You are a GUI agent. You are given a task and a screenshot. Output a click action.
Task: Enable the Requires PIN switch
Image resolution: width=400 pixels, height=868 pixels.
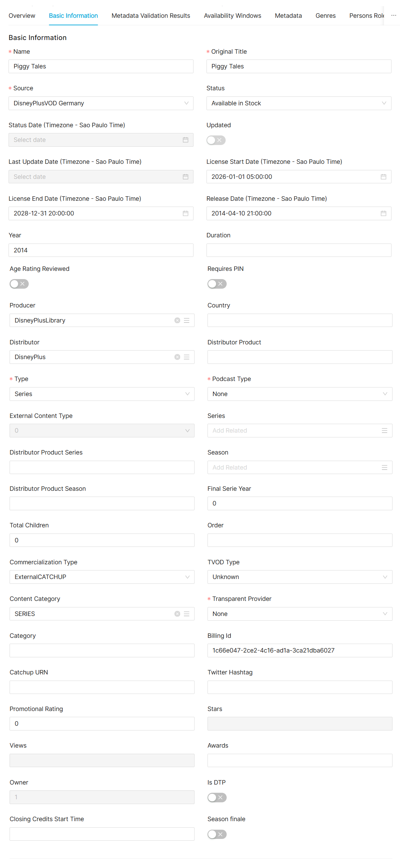tap(217, 284)
